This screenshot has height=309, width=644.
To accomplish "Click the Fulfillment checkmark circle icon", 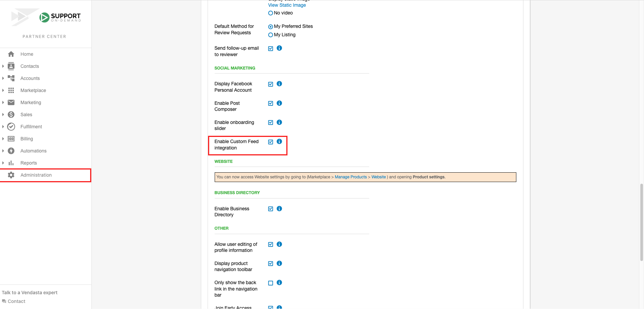I will coord(11,127).
